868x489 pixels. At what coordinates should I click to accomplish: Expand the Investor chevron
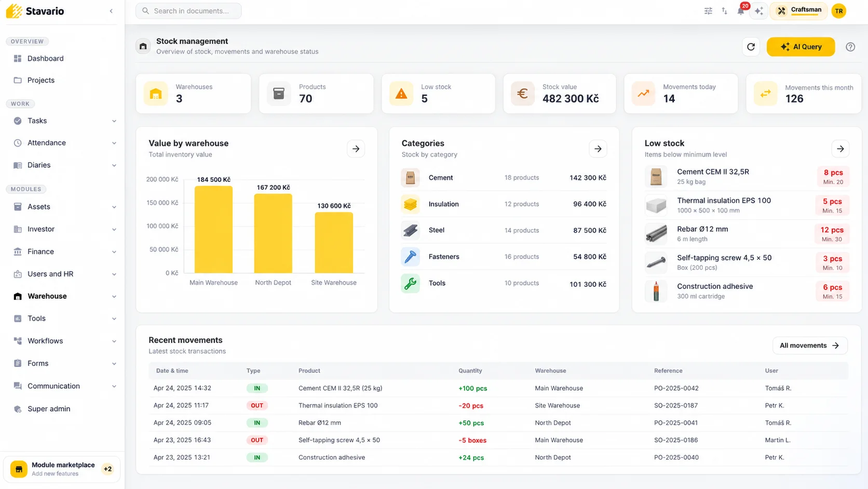click(x=114, y=230)
